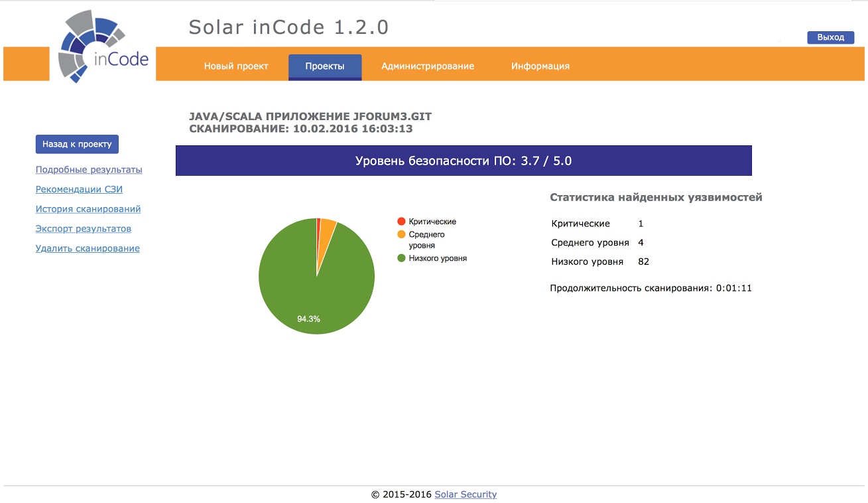Switch to the Проекты tab
This screenshot has height=503, width=868.
[x=325, y=66]
